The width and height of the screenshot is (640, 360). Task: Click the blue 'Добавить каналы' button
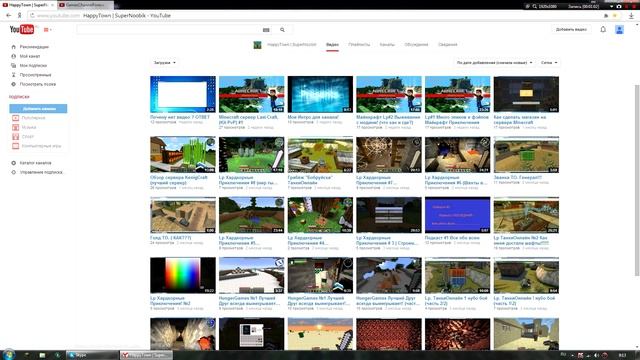coord(38,109)
